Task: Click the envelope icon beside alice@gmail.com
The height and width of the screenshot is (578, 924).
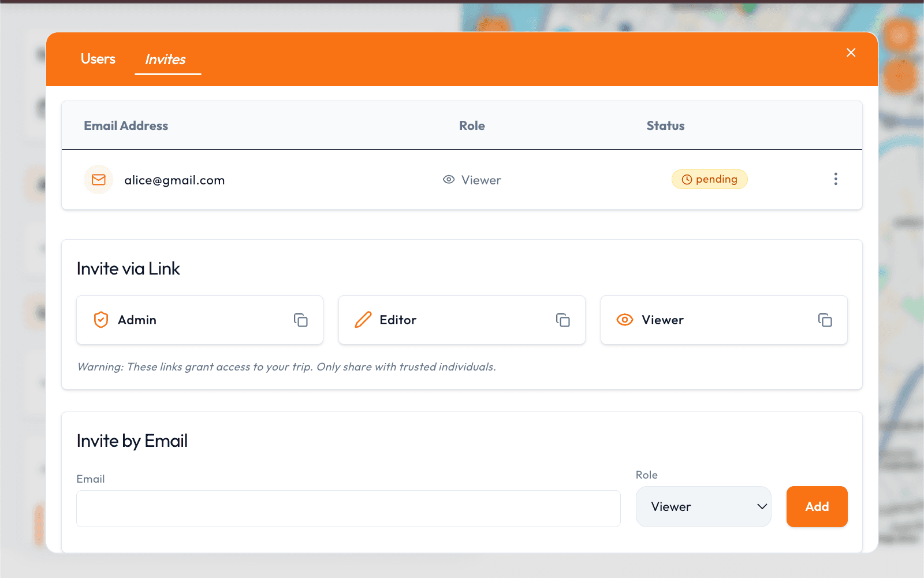Action: point(99,180)
